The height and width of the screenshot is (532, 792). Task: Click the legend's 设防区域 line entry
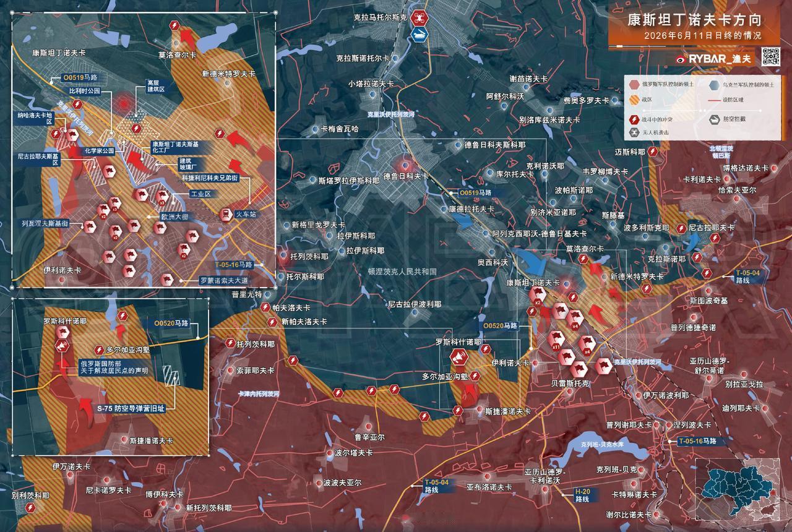click(725, 101)
